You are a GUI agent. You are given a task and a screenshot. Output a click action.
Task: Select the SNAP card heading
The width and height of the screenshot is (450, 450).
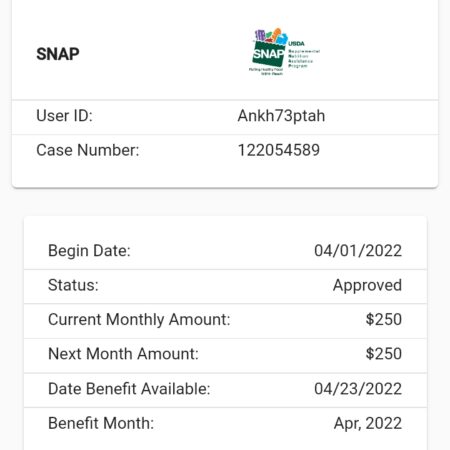tap(58, 54)
